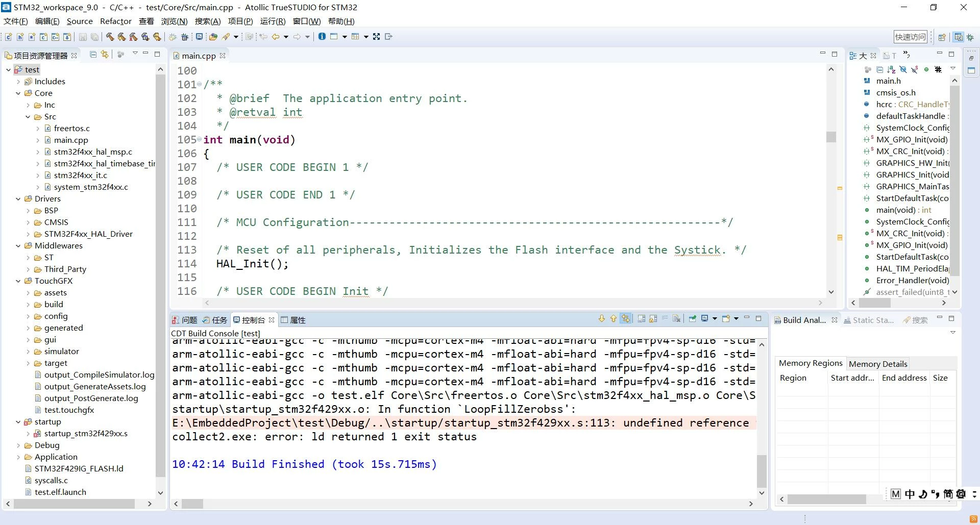This screenshot has height=525, width=980.
Task: Click the open folder toolbar icon
Action: click(x=213, y=37)
